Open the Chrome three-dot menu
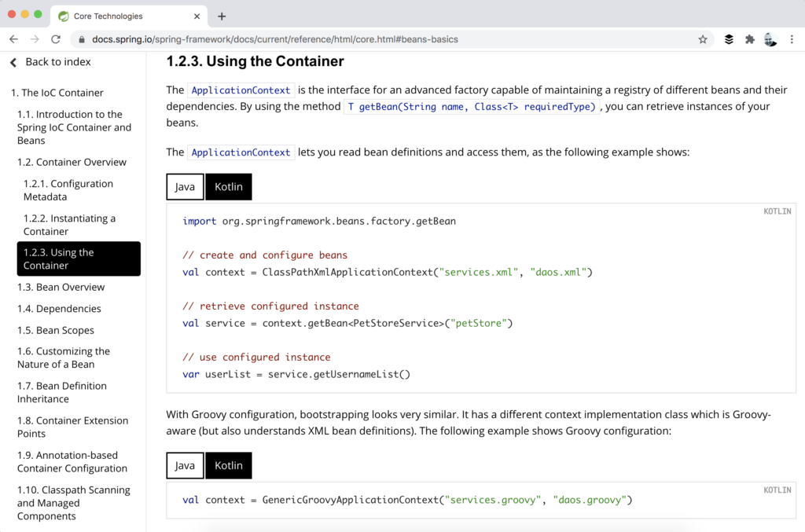Screen dimensions: 805x532 click(x=792, y=39)
